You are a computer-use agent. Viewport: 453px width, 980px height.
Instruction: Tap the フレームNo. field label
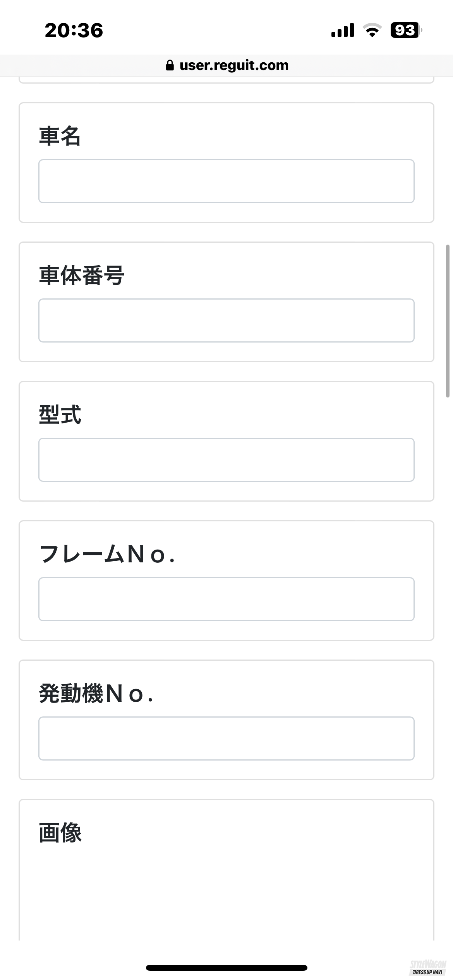[107, 554]
